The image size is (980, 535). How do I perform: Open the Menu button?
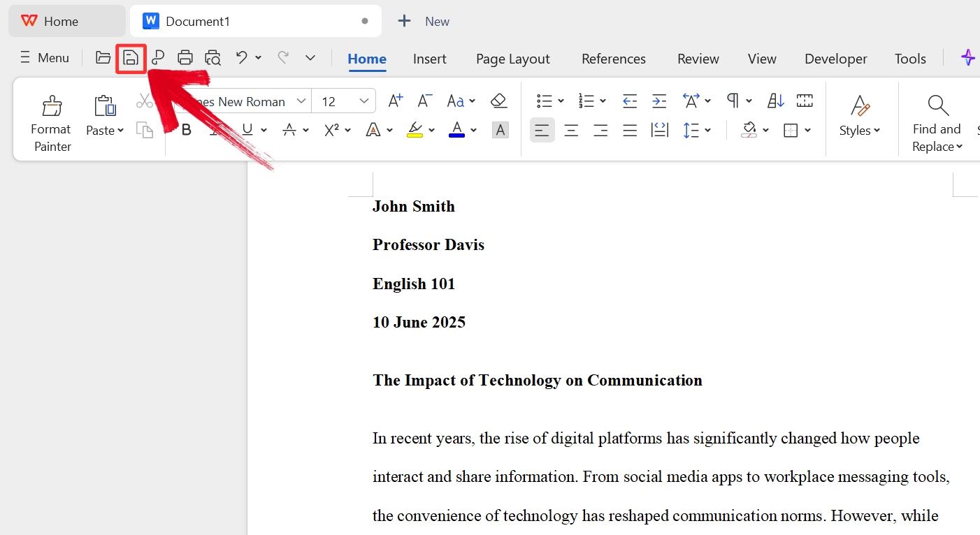click(x=45, y=58)
